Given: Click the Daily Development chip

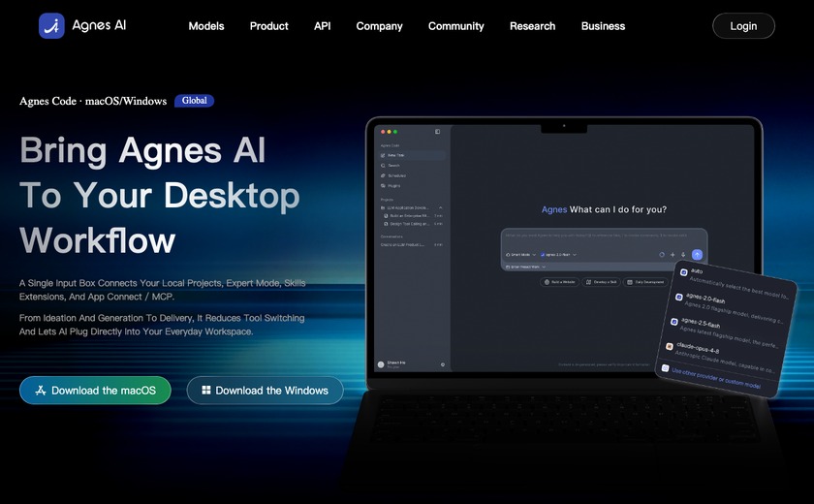Looking at the screenshot, I should pos(645,282).
